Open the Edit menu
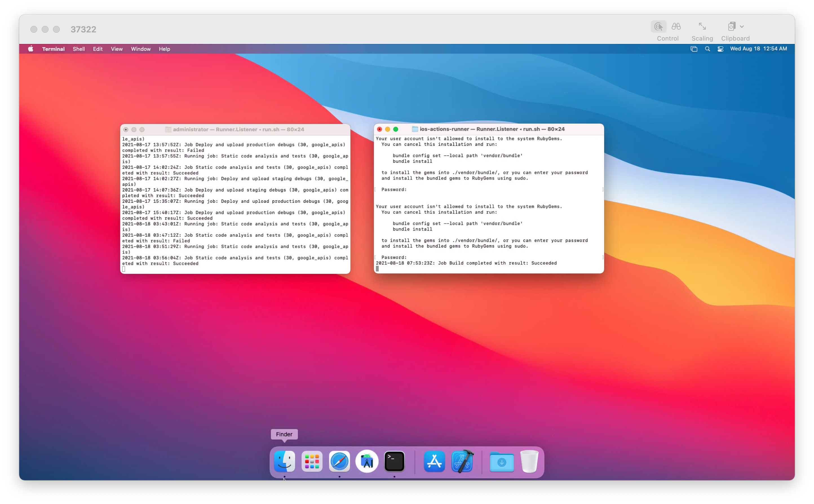The width and height of the screenshot is (814, 504). tap(98, 49)
